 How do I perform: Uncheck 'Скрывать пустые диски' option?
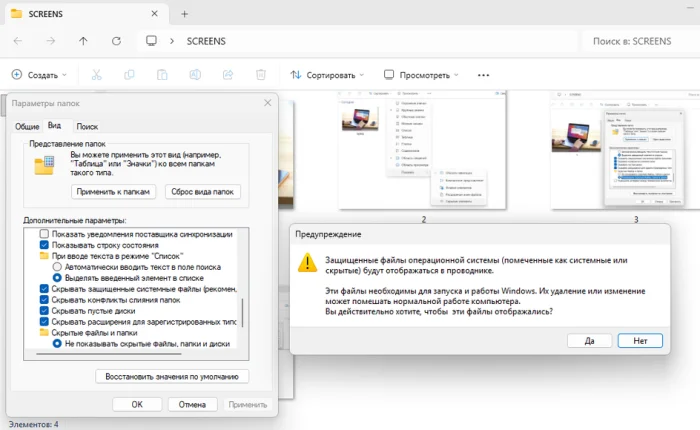tap(44, 311)
